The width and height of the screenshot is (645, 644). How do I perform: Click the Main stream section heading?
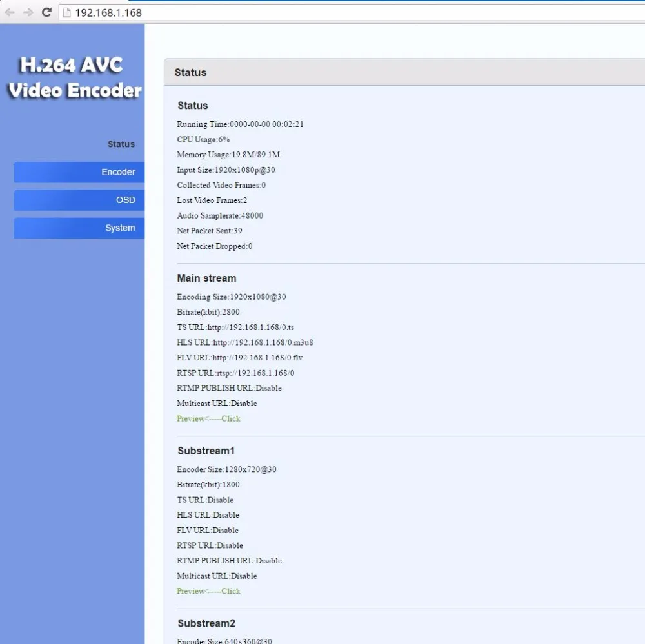pyautogui.click(x=206, y=278)
